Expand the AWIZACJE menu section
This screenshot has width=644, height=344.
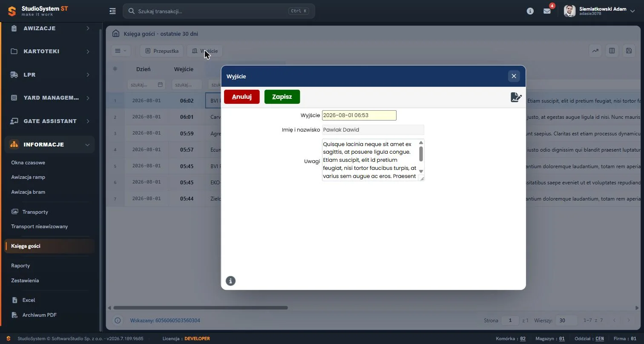[49, 28]
